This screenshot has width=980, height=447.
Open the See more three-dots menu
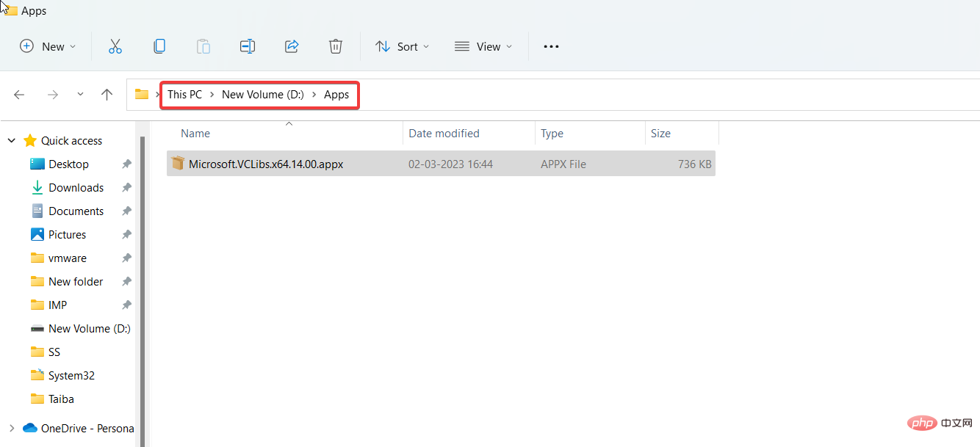[x=551, y=46]
